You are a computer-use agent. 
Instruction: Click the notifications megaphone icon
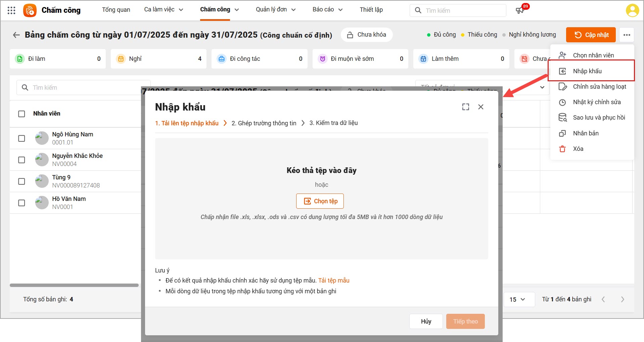[x=520, y=10]
